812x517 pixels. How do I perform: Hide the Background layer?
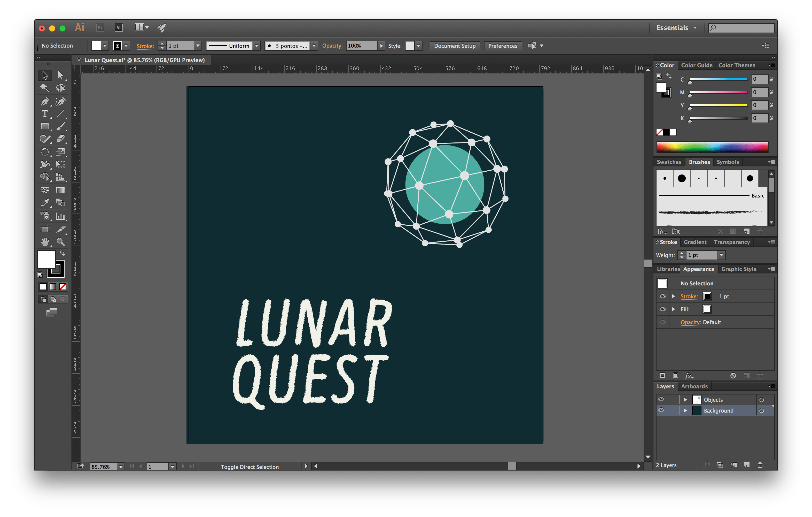(x=661, y=410)
